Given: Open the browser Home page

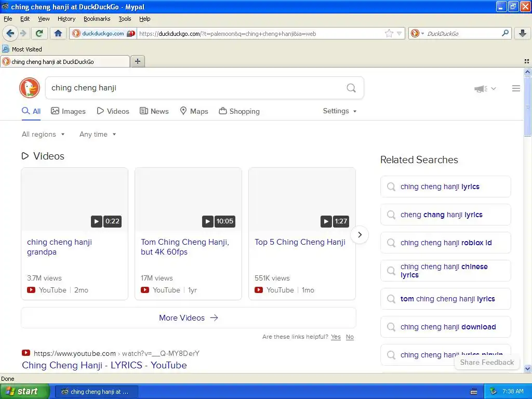Looking at the screenshot, I should coord(58,33).
